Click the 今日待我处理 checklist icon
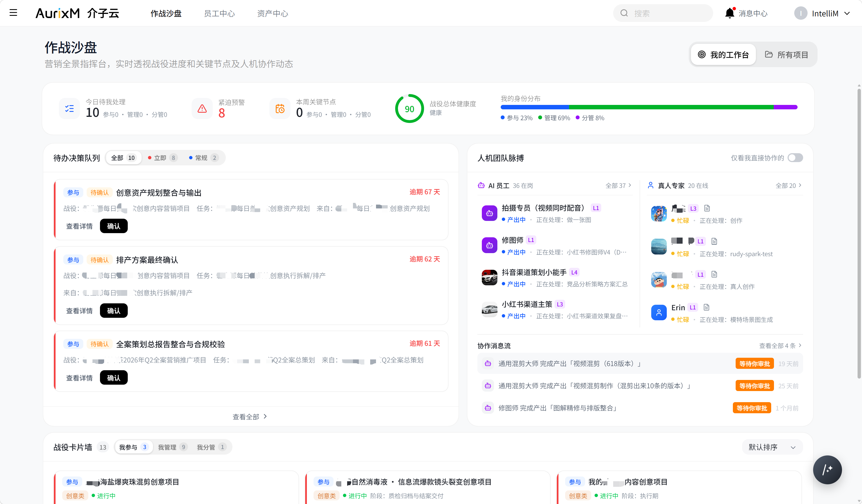 click(69, 109)
